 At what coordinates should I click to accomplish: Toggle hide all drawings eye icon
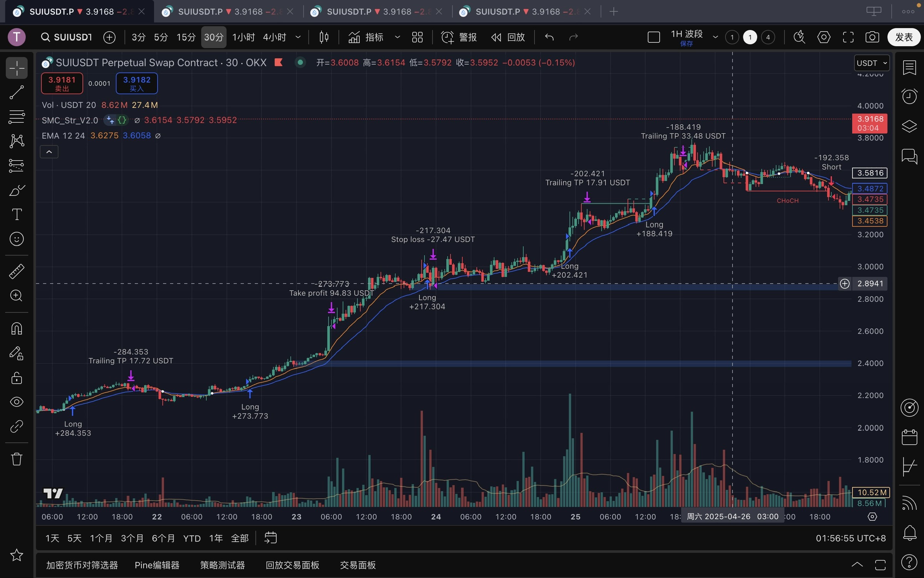point(17,402)
